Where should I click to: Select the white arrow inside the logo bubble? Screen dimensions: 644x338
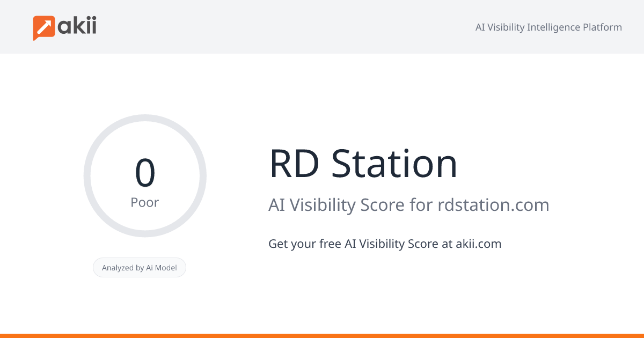click(43, 25)
